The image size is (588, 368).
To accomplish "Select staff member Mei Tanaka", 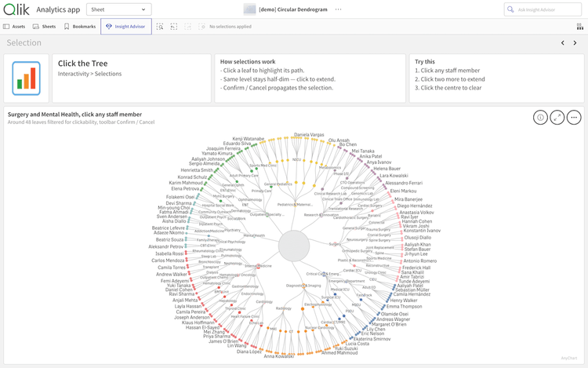I will coord(363,151).
